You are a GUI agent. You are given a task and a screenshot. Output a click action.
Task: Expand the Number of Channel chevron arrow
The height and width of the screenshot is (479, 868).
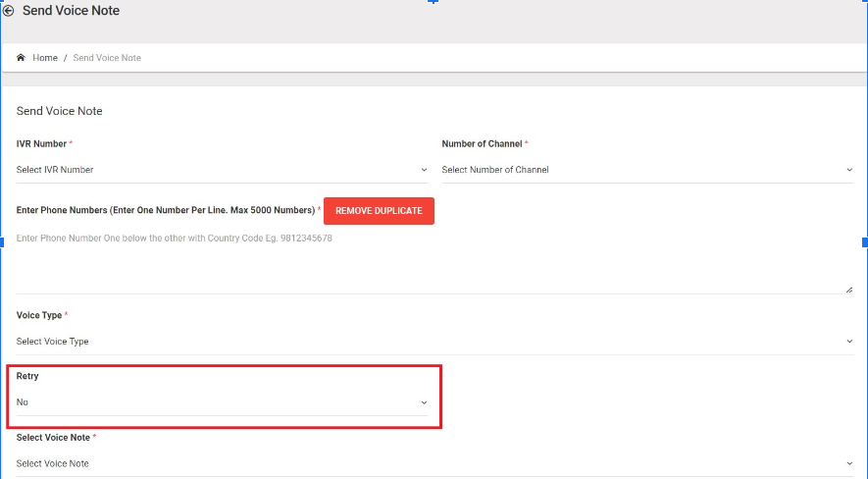point(849,170)
